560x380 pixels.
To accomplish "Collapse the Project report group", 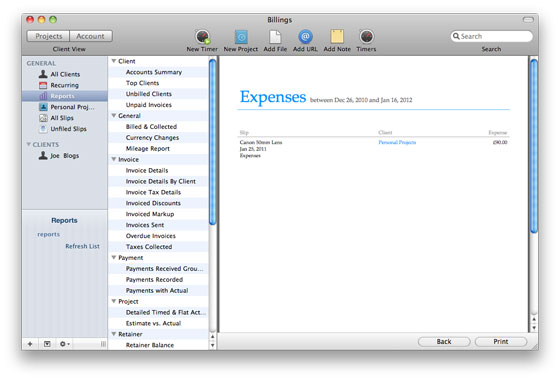I will click(x=114, y=301).
